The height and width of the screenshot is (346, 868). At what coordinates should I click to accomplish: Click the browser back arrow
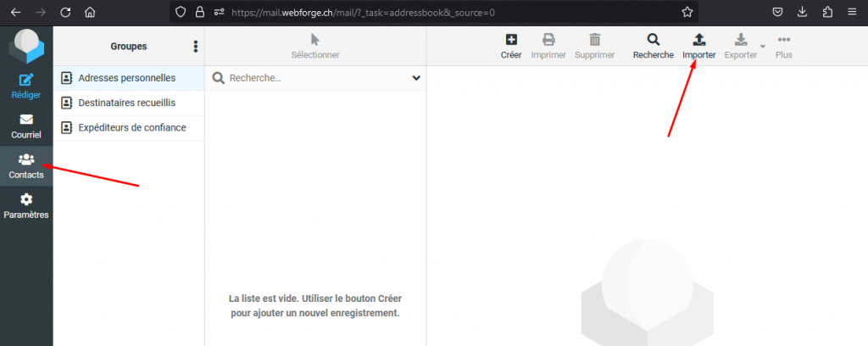click(15, 12)
